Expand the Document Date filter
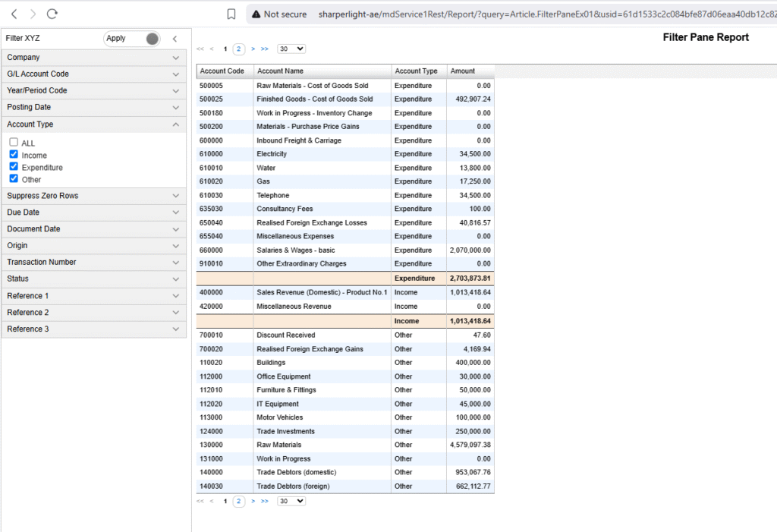The image size is (777, 532). (x=94, y=229)
